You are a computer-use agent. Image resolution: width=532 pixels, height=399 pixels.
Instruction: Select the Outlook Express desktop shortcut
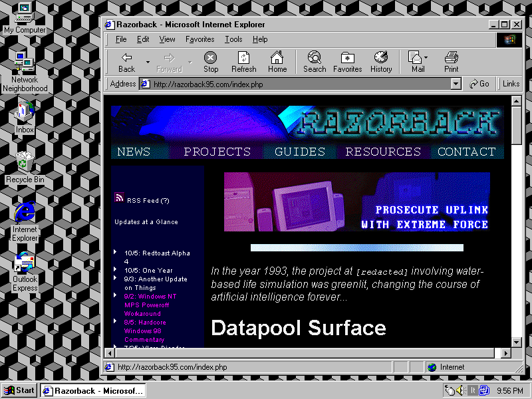(x=25, y=271)
